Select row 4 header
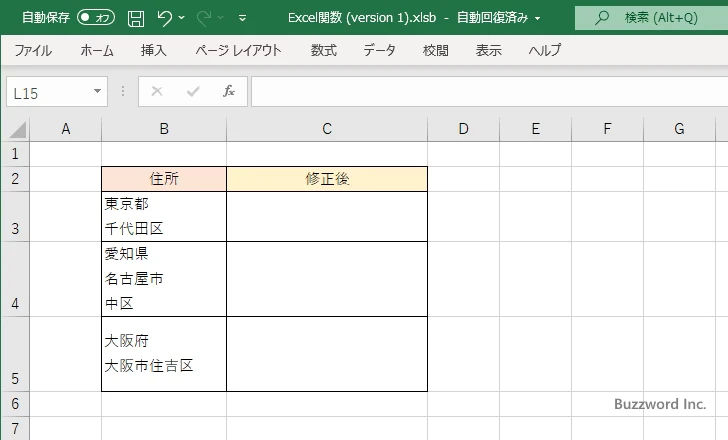This screenshot has height=440, width=728. [x=15, y=279]
